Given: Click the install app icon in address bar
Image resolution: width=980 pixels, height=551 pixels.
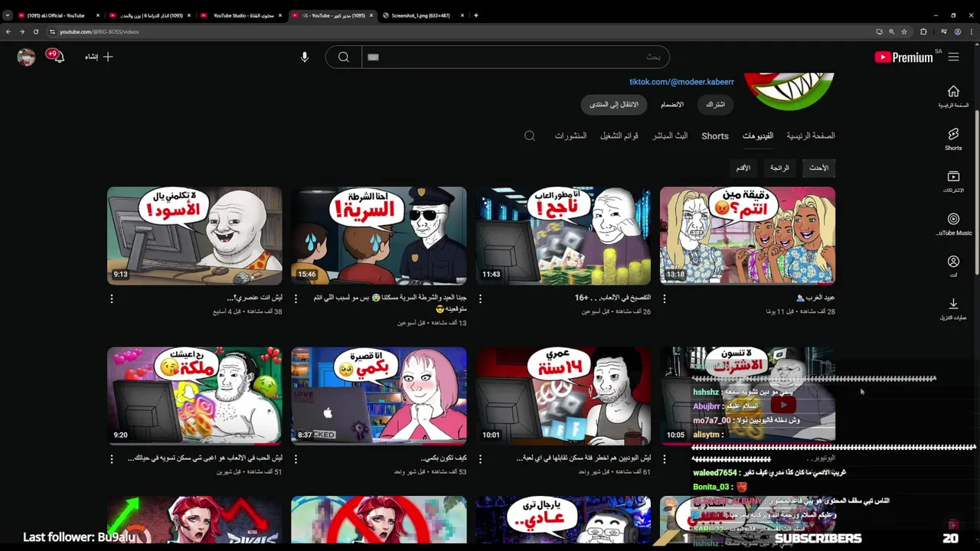Looking at the screenshot, I should 879,31.
